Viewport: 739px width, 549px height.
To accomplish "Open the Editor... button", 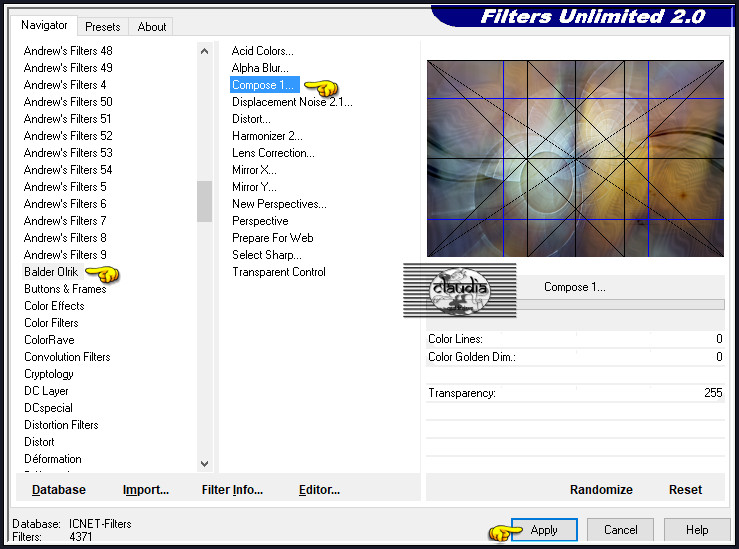I will pyautogui.click(x=319, y=490).
